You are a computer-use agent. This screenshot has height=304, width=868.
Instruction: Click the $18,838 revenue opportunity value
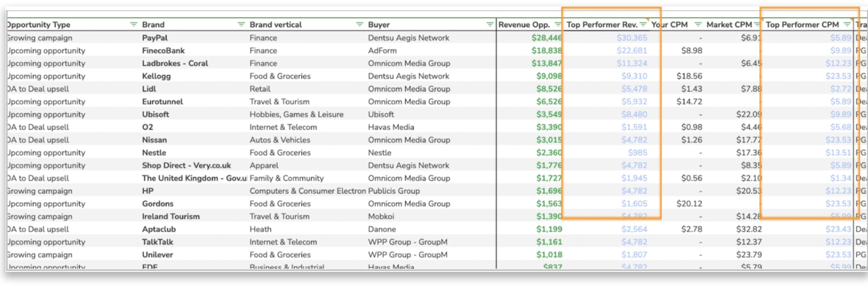pos(547,50)
